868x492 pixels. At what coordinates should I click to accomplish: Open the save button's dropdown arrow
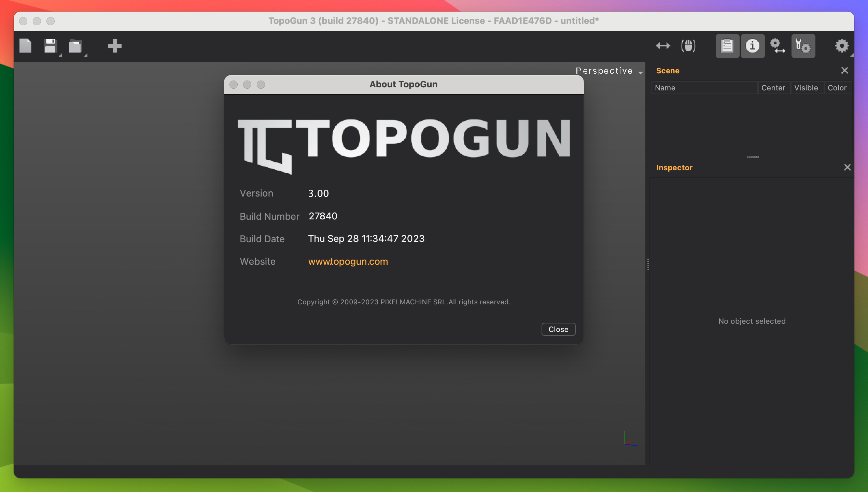pyautogui.click(x=60, y=55)
